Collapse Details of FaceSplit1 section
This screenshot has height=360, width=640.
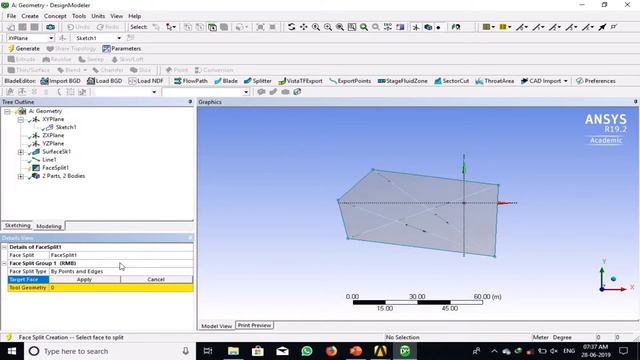pyautogui.click(x=4, y=247)
